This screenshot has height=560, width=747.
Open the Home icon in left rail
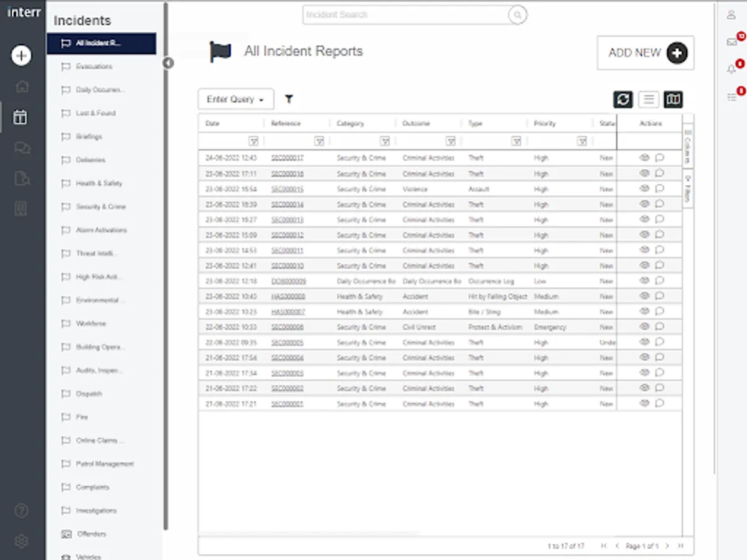(x=21, y=86)
